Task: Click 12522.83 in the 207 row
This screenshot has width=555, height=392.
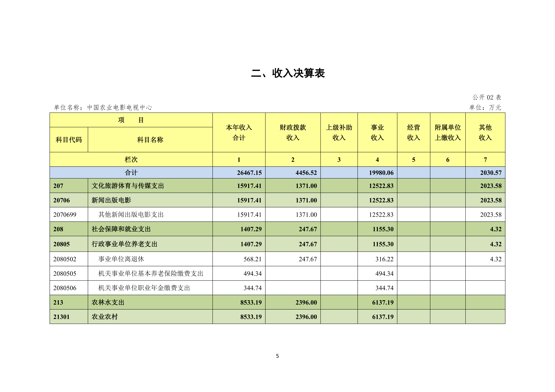Action: (x=381, y=186)
